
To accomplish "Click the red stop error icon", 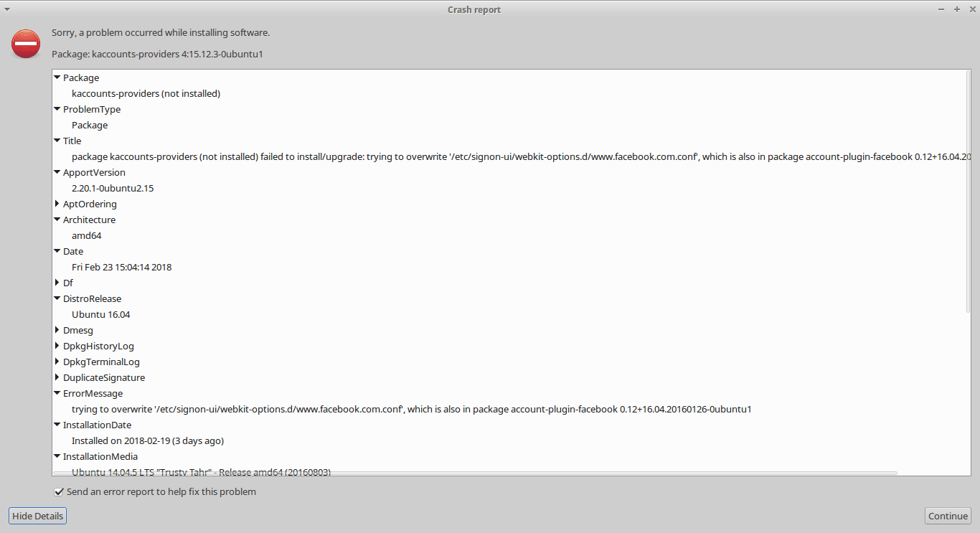I will pos(25,44).
